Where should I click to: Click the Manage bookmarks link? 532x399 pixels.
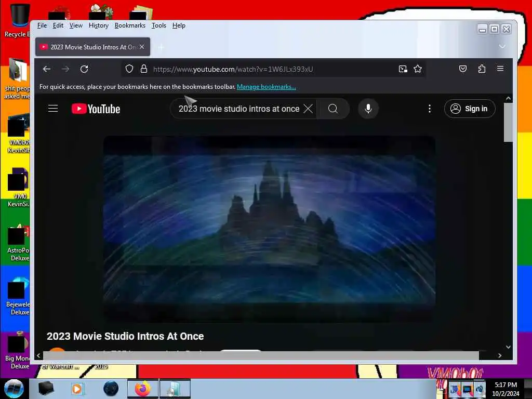pyautogui.click(x=267, y=87)
